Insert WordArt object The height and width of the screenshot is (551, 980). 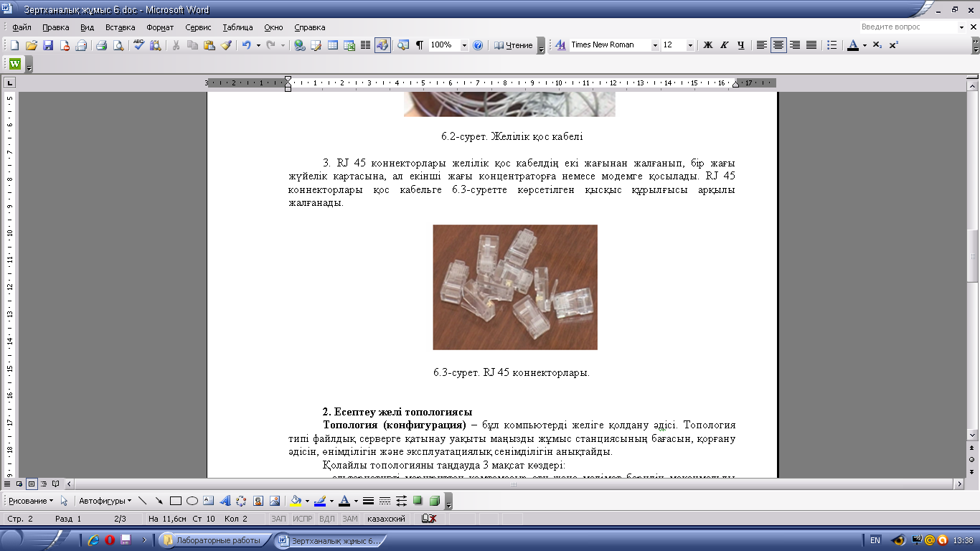[225, 501]
